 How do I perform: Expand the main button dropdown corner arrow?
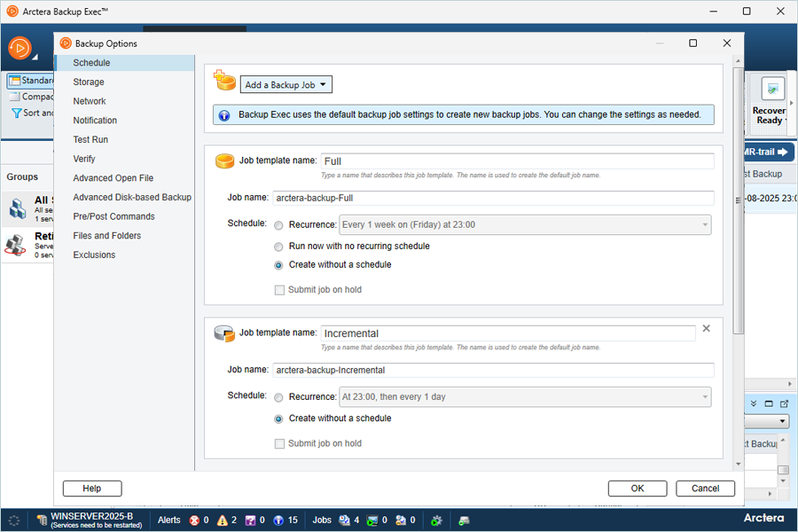tap(35, 57)
